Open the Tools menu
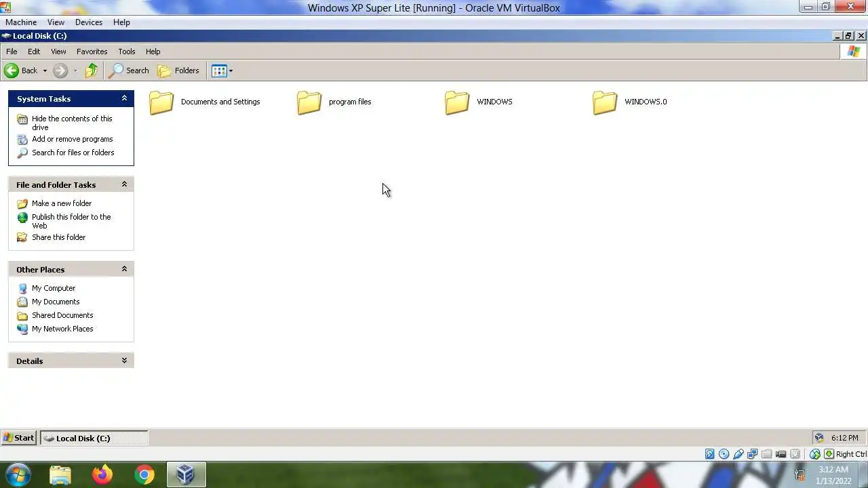Image resolution: width=868 pixels, height=488 pixels. 127,52
